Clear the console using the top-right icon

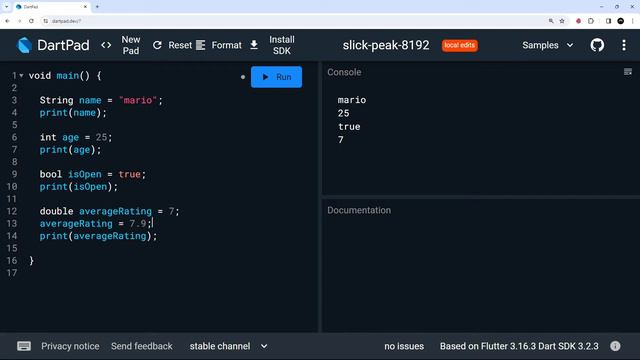tap(628, 72)
